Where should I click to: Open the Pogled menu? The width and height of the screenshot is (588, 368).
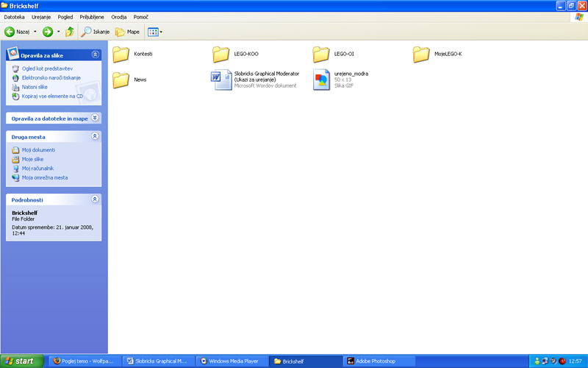coord(65,17)
